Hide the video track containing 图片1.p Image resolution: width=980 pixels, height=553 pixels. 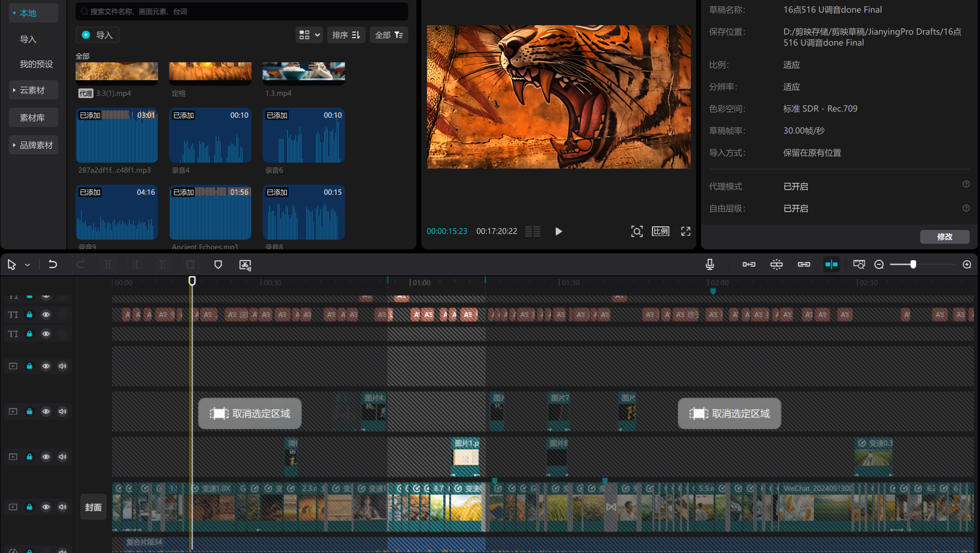pos(46,457)
